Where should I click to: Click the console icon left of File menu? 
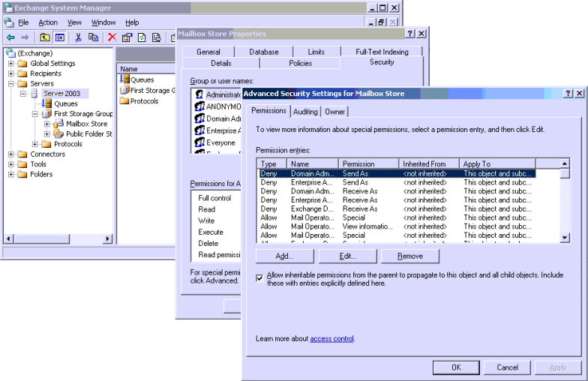click(9, 22)
